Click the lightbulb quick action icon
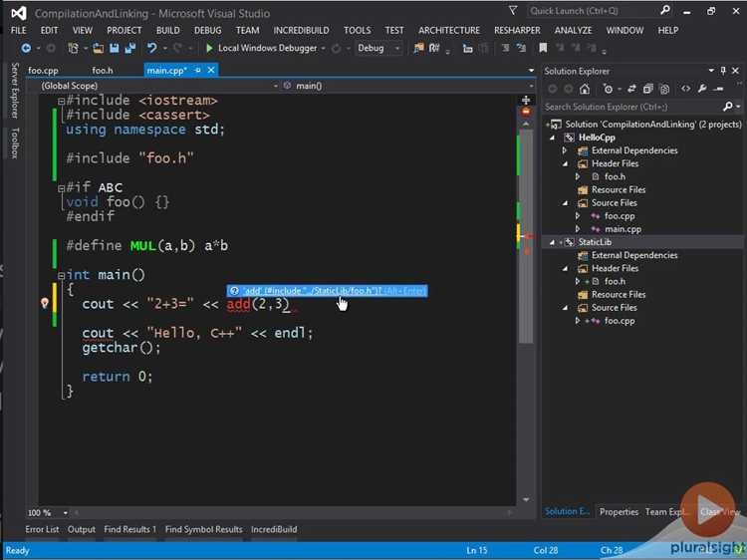The width and height of the screenshot is (747, 560). pyautogui.click(x=45, y=303)
